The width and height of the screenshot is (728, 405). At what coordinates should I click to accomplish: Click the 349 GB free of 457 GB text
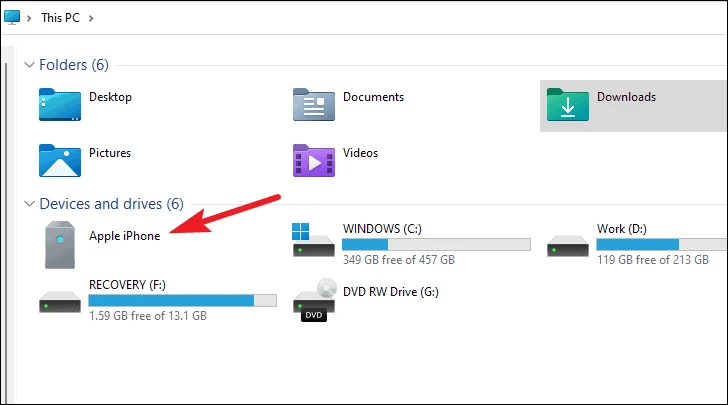click(x=399, y=260)
